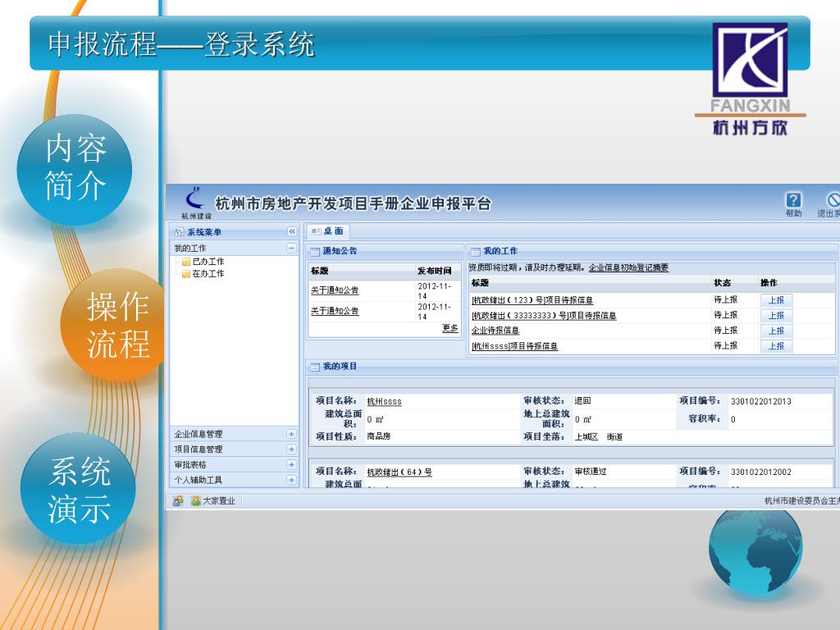Viewport: 840px width, 630px height.
Task: Expand the 企业信息管理 section
Action: click(291, 434)
